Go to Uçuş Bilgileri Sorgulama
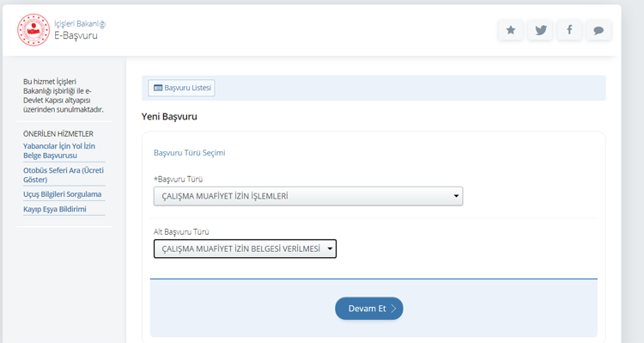The height and width of the screenshot is (343, 644). pos(63,194)
